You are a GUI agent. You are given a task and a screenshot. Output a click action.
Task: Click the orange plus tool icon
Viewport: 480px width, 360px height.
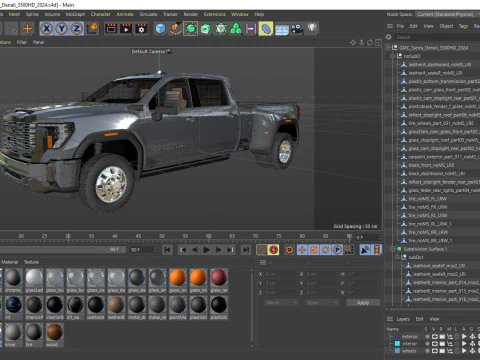[x=27, y=29]
